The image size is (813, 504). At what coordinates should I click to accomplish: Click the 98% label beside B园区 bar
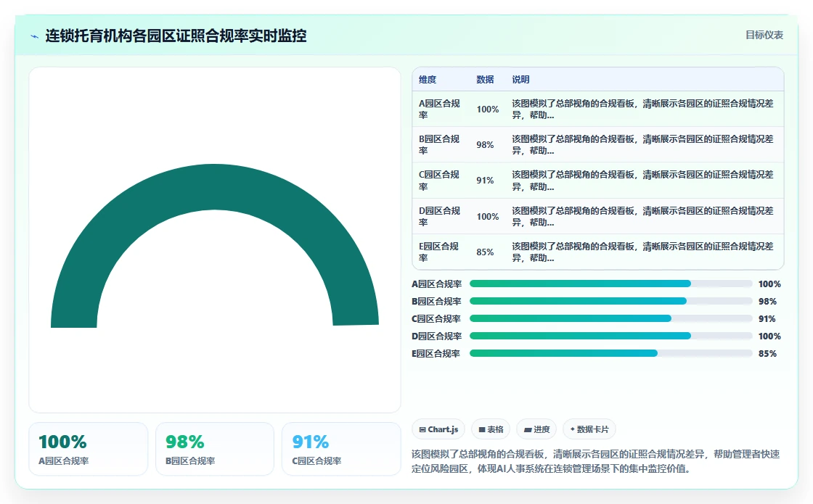767,302
